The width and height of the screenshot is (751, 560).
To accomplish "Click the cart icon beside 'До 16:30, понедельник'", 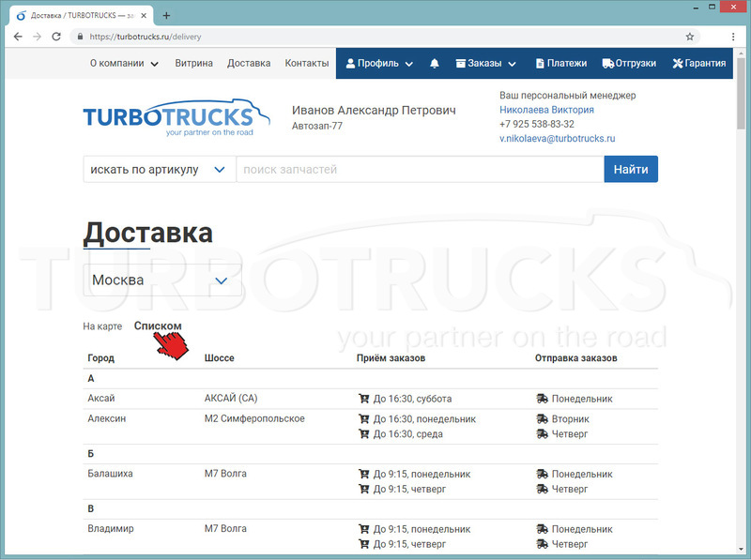I will click(364, 418).
